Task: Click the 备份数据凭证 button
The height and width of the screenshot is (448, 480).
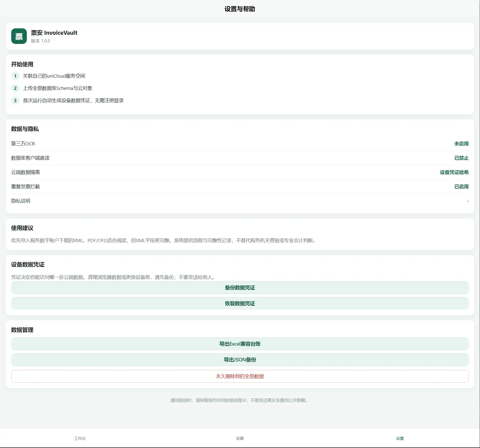Action: [x=240, y=288]
